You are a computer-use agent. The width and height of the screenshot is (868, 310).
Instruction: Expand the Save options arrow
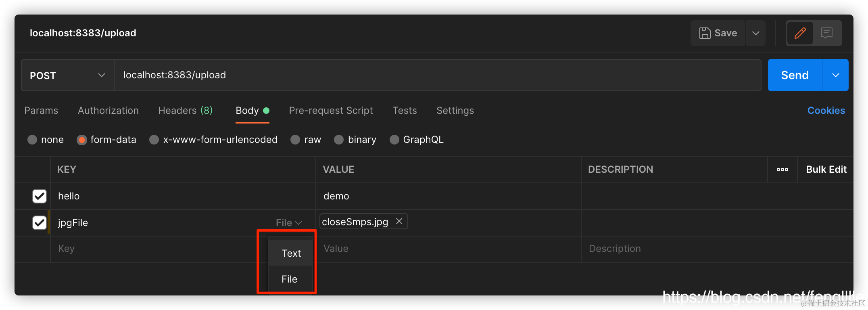tap(756, 33)
